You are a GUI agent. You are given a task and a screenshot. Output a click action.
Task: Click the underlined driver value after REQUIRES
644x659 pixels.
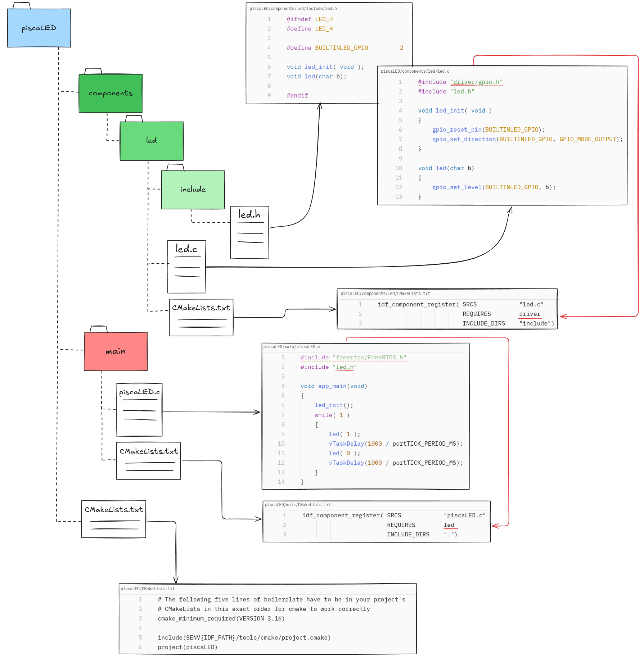click(530, 314)
